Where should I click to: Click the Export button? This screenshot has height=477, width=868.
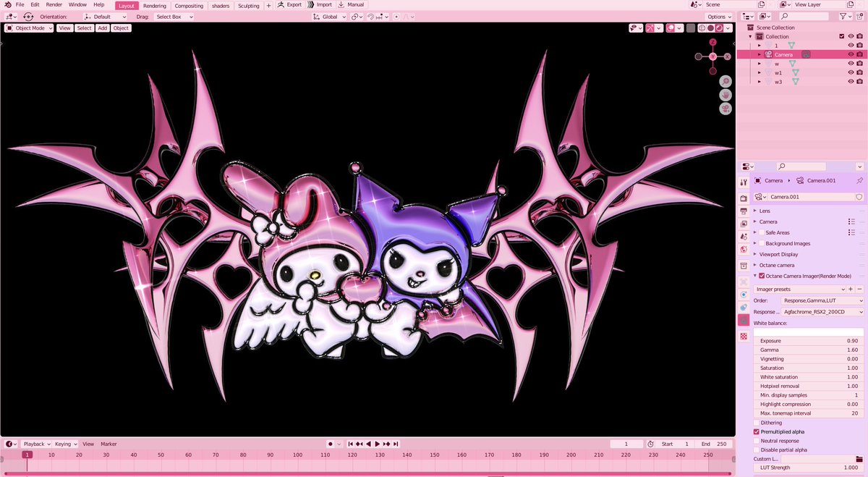coord(289,4)
